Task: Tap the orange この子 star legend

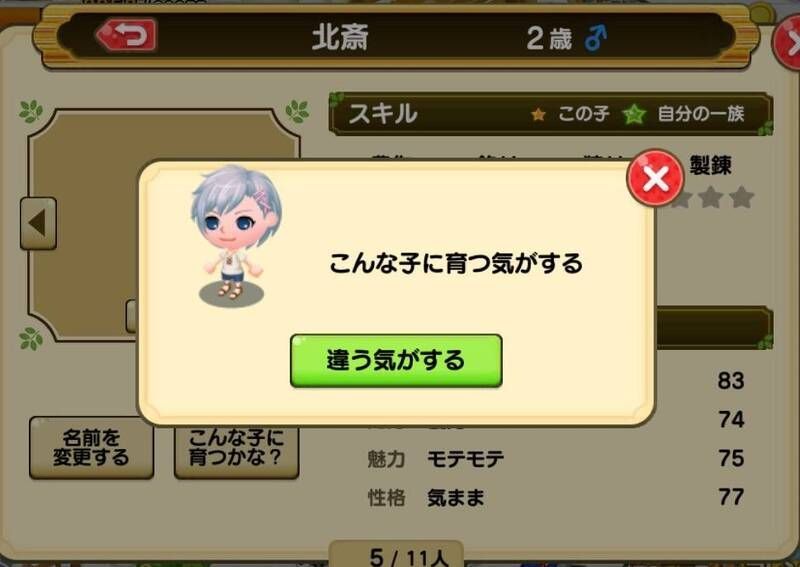Action: 538,114
